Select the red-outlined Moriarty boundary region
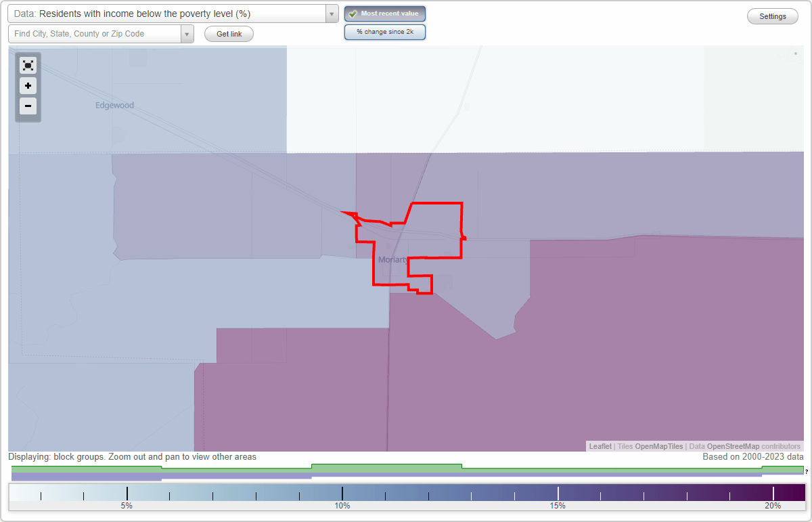The image size is (812, 522). [x=426, y=230]
